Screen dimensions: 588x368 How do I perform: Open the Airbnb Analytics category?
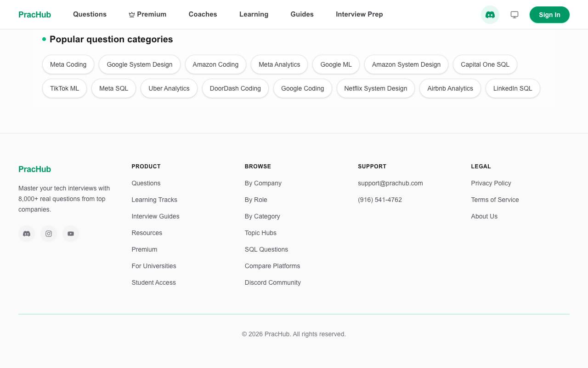(450, 88)
